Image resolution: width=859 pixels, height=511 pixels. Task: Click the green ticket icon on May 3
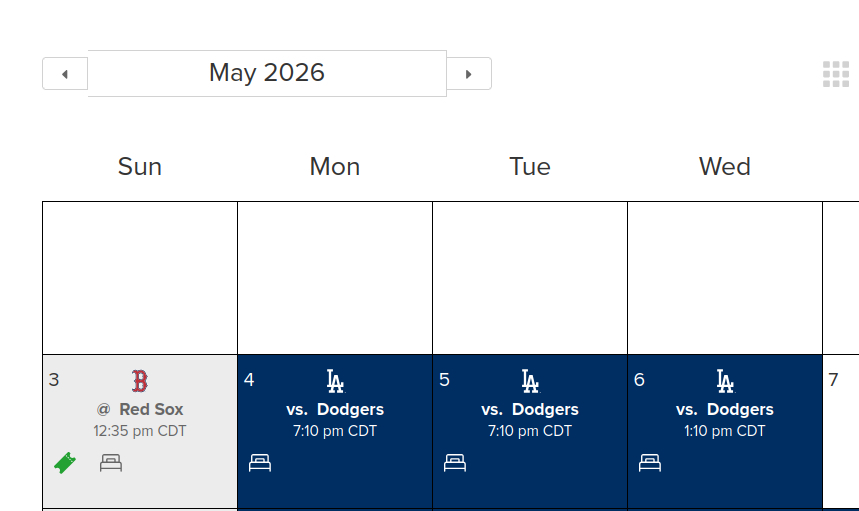(x=65, y=463)
